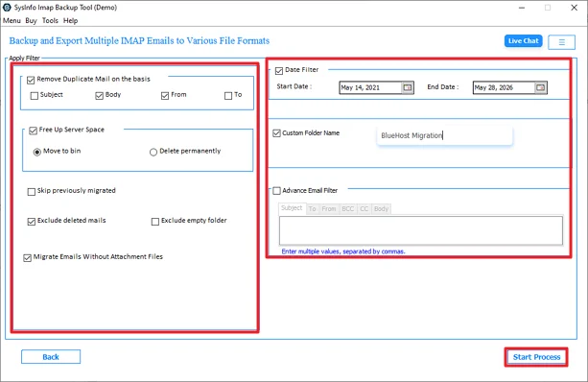Enable the Advance Email Filter checkbox
The width and height of the screenshot is (588, 382).
(x=277, y=191)
